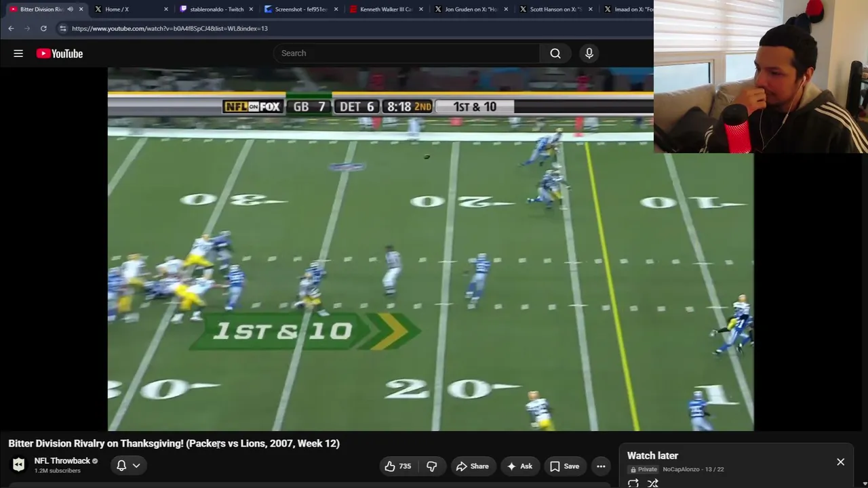Open the NFL Throwback channel avatar

point(18,464)
